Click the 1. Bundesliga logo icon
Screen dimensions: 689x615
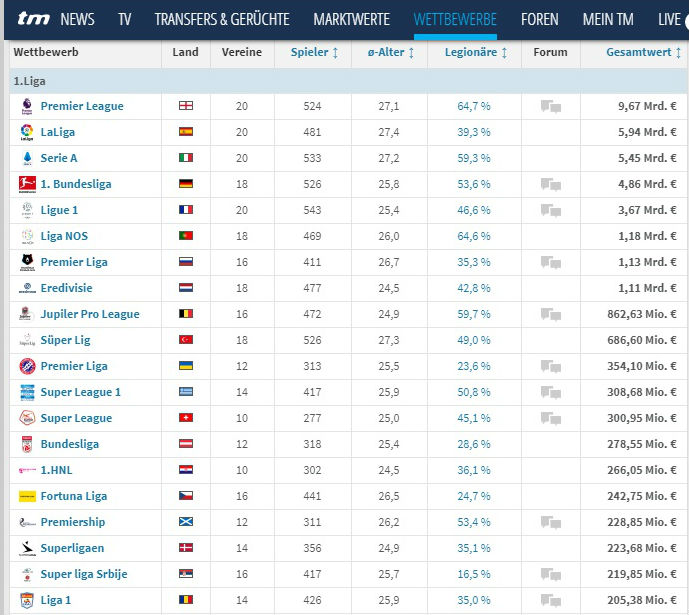(27, 184)
